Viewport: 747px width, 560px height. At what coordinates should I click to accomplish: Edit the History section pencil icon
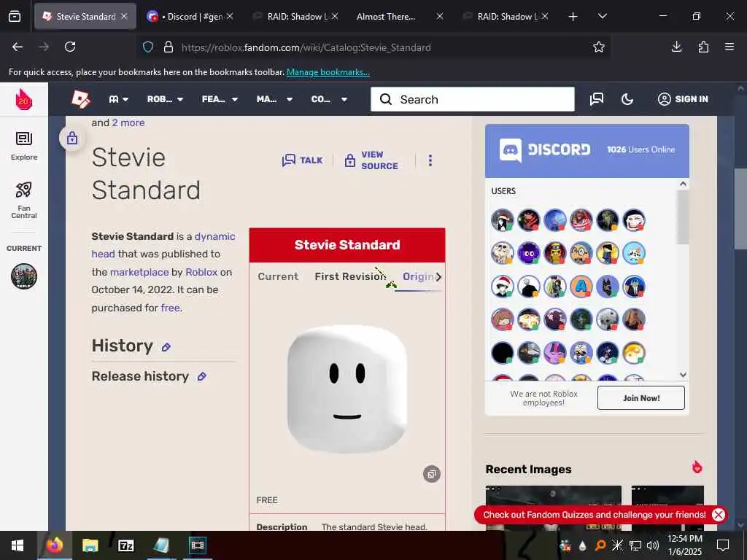pos(166,347)
